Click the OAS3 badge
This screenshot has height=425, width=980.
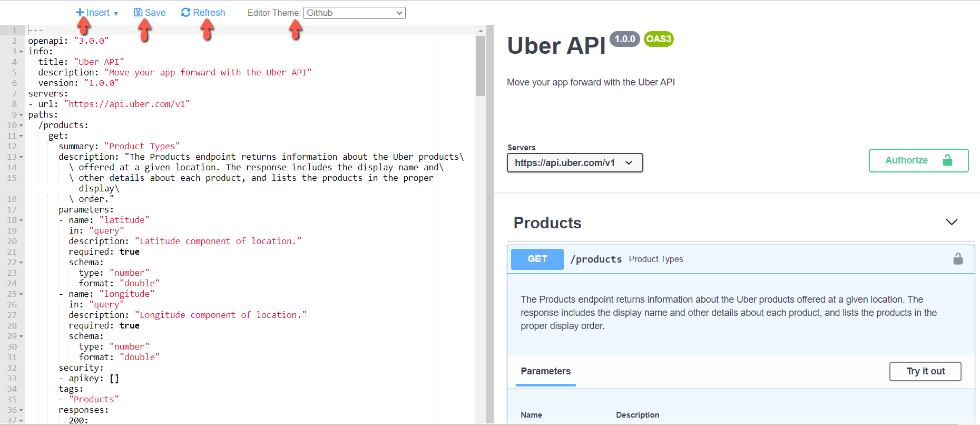click(x=659, y=39)
